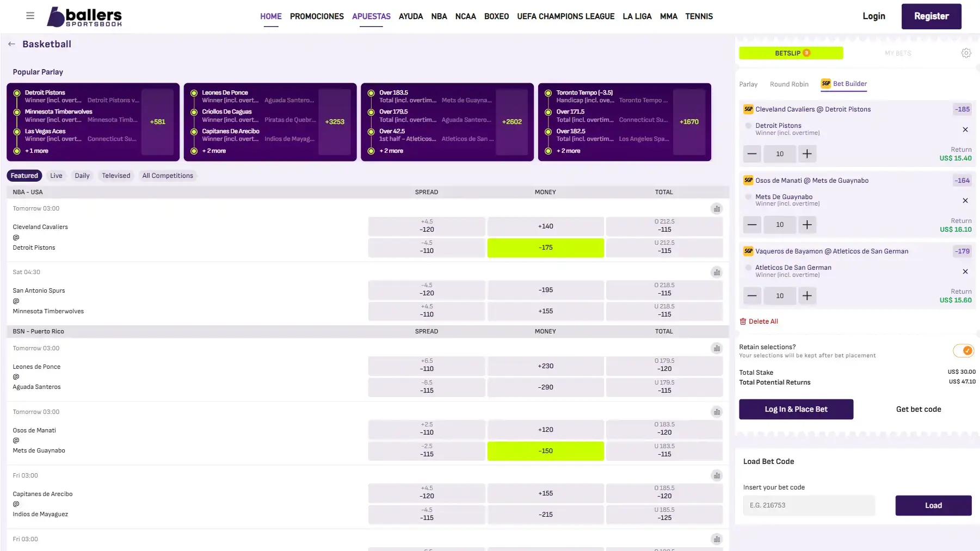Open the HOME nav item
The height and width of the screenshot is (551, 980).
point(271,16)
